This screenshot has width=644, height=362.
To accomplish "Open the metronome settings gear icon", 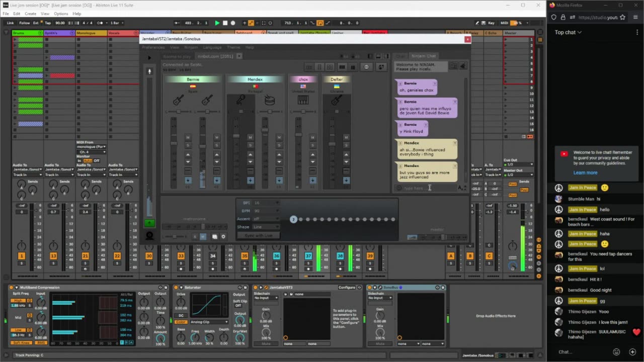I will tap(224, 237).
